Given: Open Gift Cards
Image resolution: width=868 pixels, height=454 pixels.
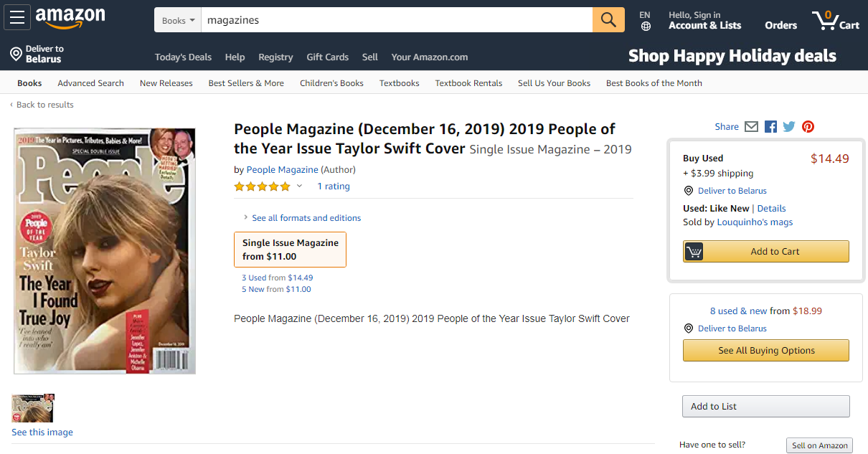Looking at the screenshot, I should click(x=327, y=57).
